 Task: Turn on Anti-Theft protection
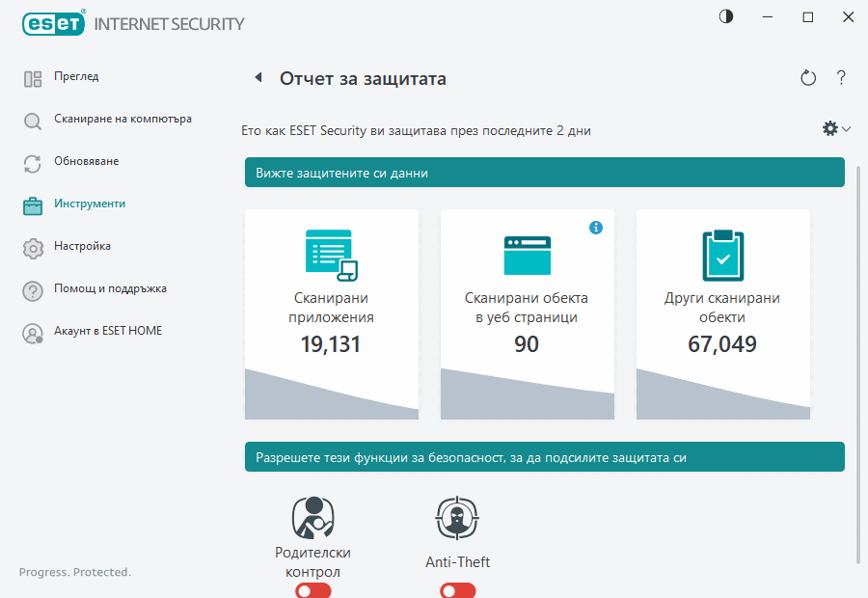coord(457,589)
